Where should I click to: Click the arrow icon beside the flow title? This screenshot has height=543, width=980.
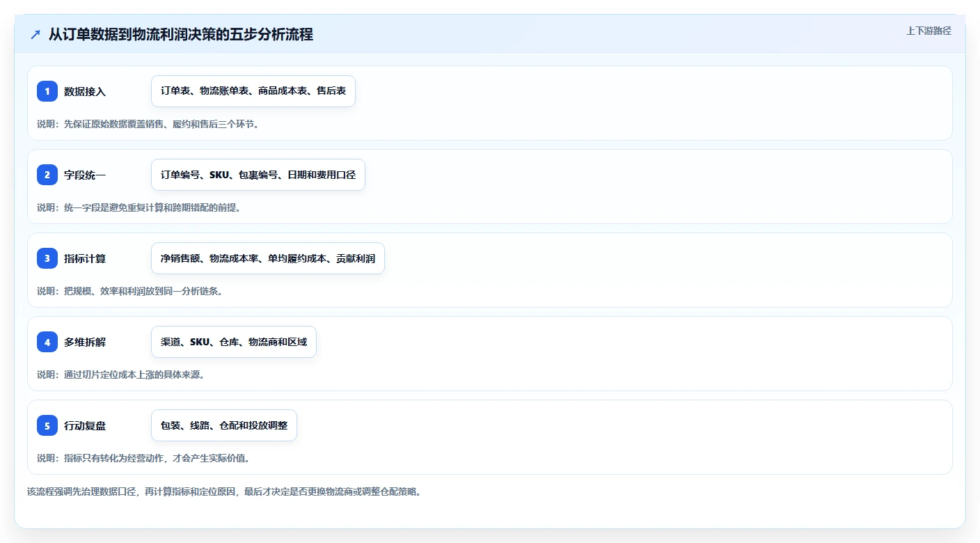coord(35,34)
